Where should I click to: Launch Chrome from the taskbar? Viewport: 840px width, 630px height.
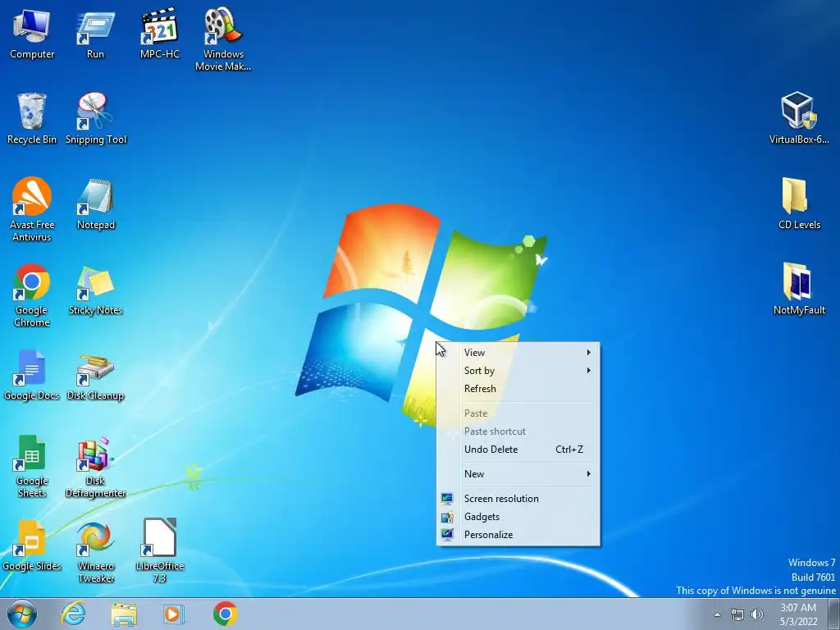(x=225, y=614)
